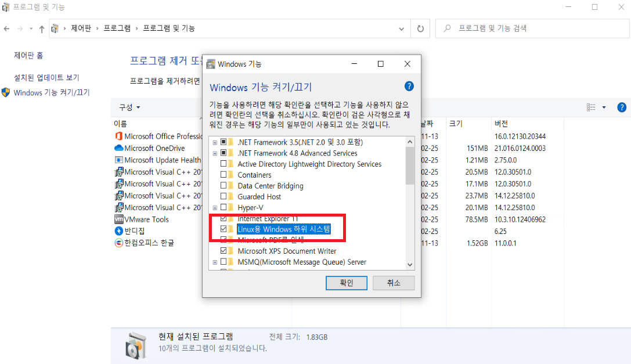The height and width of the screenshot is (364, 631).
Task: Click the Windows 기능 title bar icon
Action: (211, 64)
